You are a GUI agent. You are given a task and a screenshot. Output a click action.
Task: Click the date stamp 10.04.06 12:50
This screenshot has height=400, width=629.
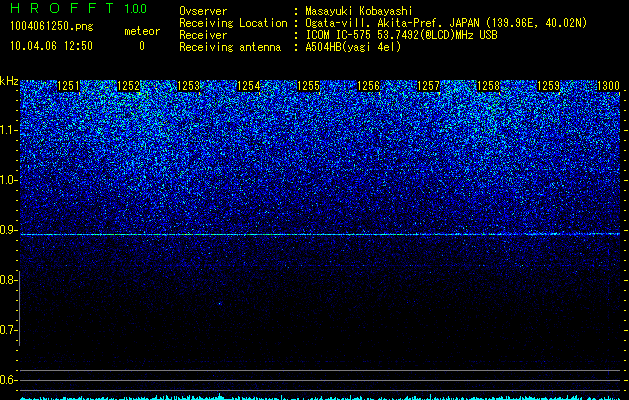coord(51,46)
